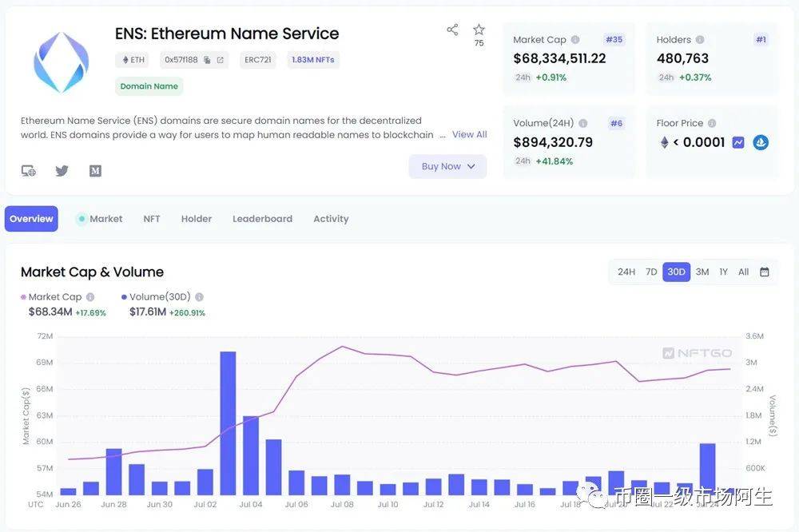Image resolution: width=799 pixels, height=532 pixels.
Task: Open OpenSea listing from Floor Price
Action: (x=761, y=142)
